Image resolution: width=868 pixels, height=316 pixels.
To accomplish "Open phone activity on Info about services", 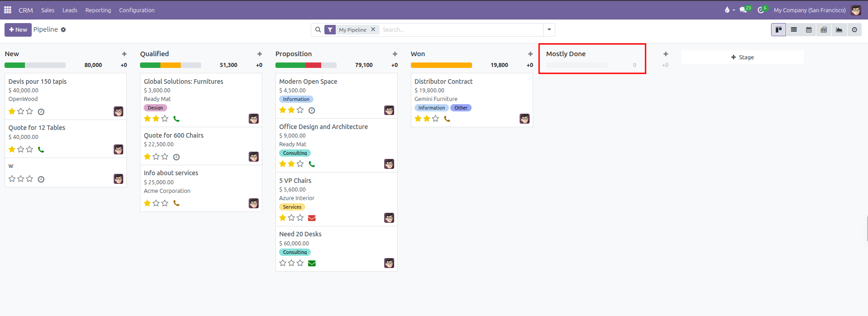I will tap(176, 203).
